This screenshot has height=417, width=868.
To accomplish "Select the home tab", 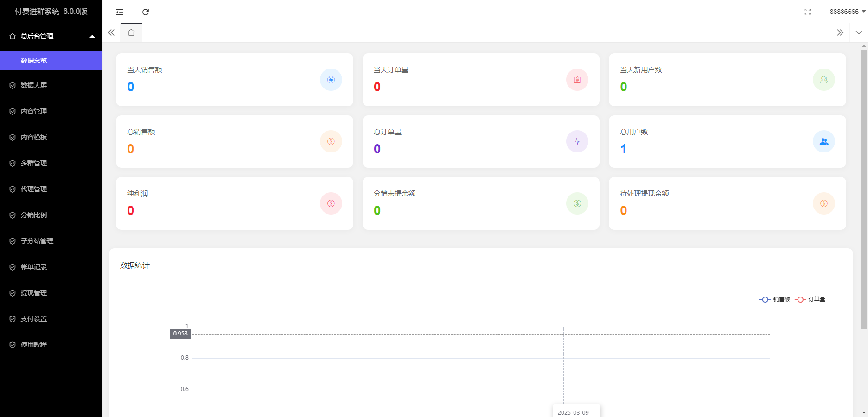I will [x=131, y=32].
